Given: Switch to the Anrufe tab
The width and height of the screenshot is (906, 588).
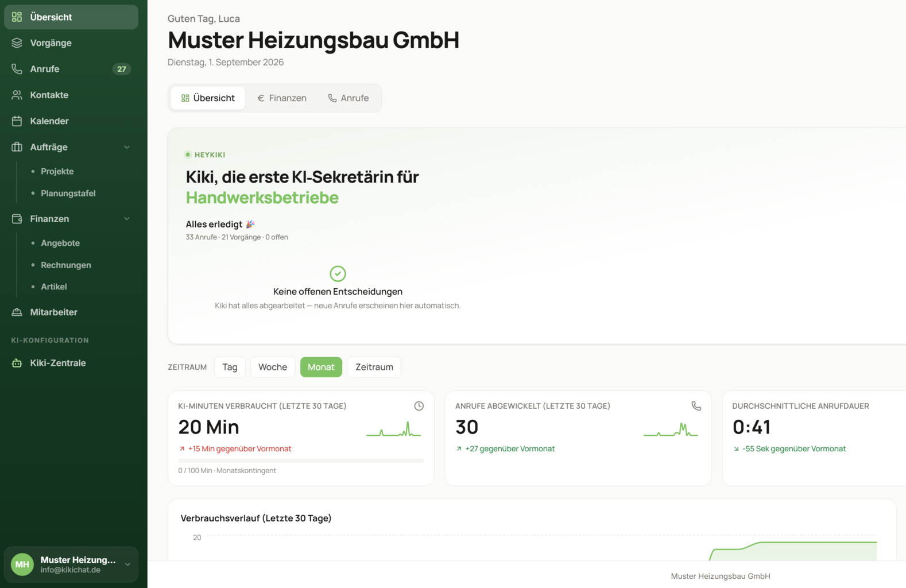Looking at the screenshot, I should (x=349, y=98).
